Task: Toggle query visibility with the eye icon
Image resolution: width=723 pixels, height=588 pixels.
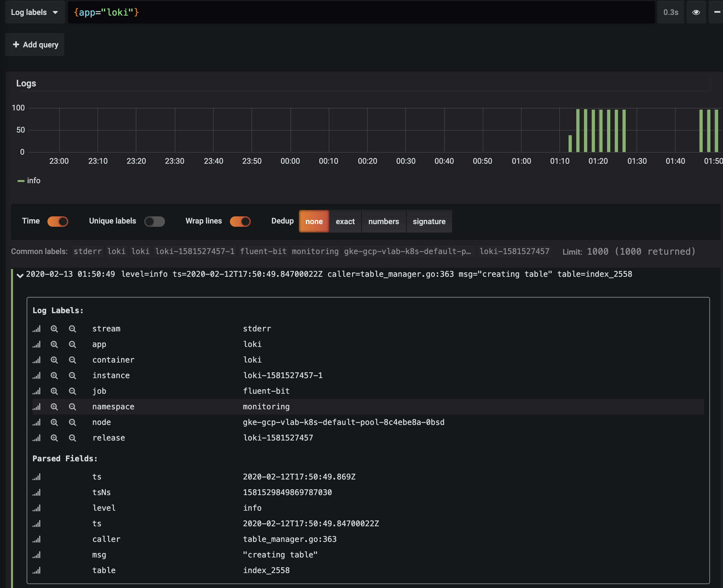Action: pos(696,12)
